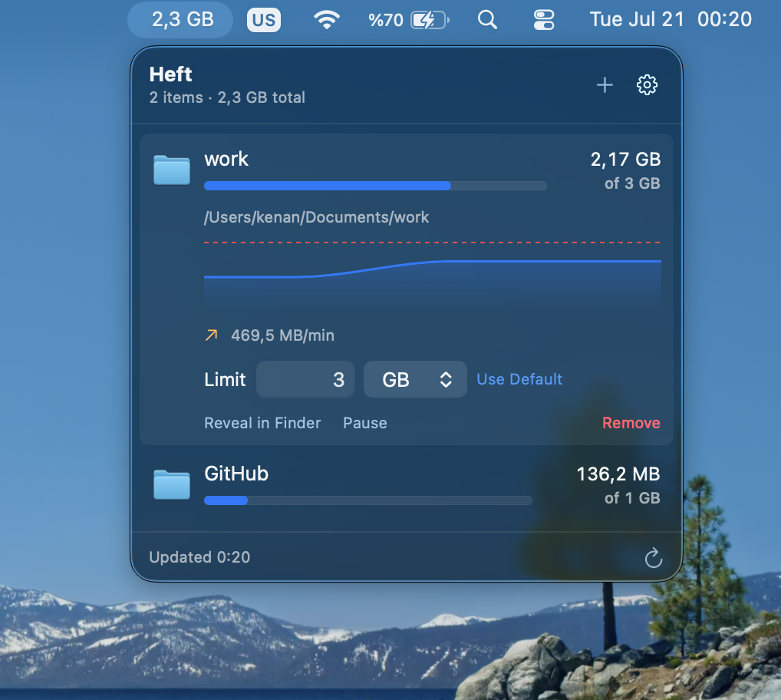This screenshot has height=700, width=781.
Task: Open Heft settings gear icon
Action: [647, 84]
